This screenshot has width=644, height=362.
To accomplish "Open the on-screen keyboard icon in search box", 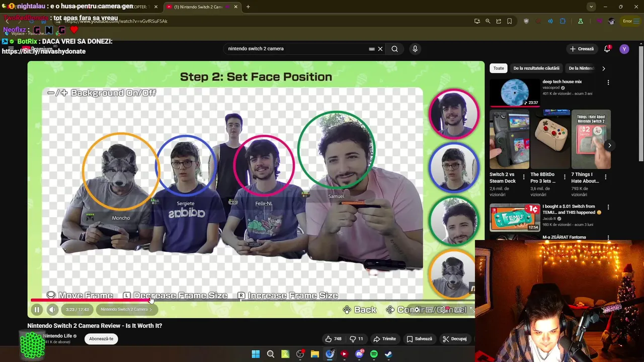I will pyautogui.click(x=372, y=49).
